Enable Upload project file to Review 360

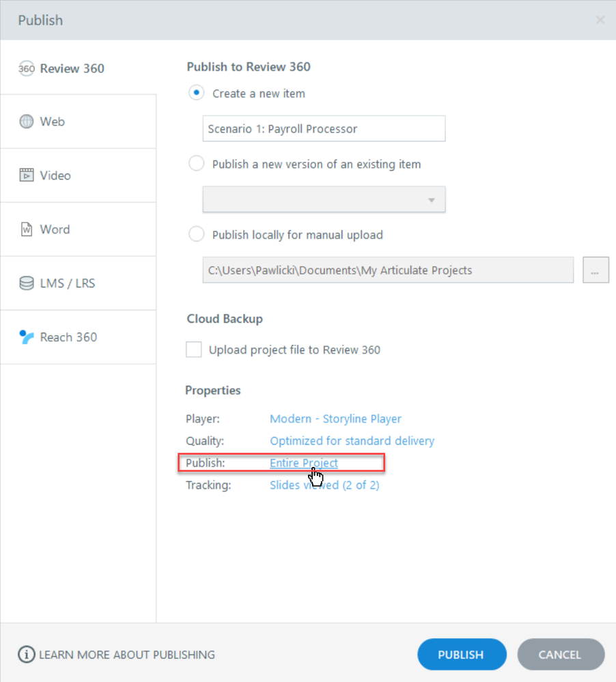pyautogui.click(x=193, y=350)
